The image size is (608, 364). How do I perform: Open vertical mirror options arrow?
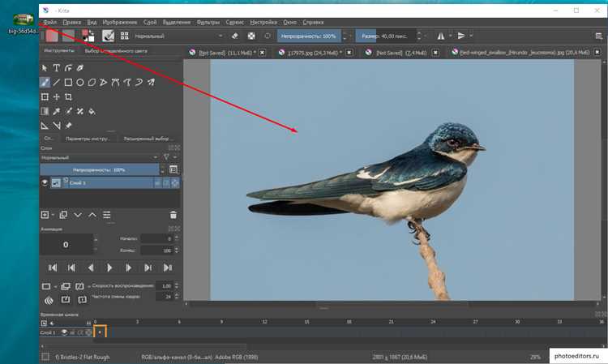[x=471, y=36]
